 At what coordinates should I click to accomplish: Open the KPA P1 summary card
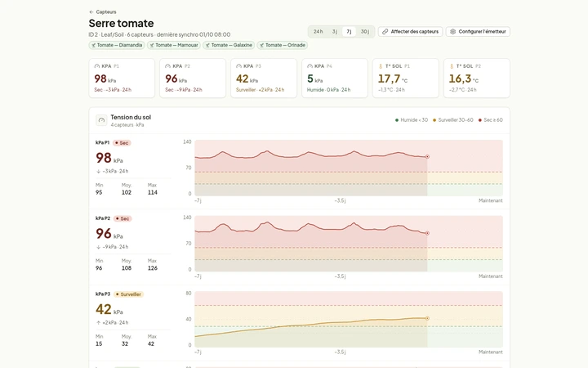pyautogui.click(x=122, y=79)
